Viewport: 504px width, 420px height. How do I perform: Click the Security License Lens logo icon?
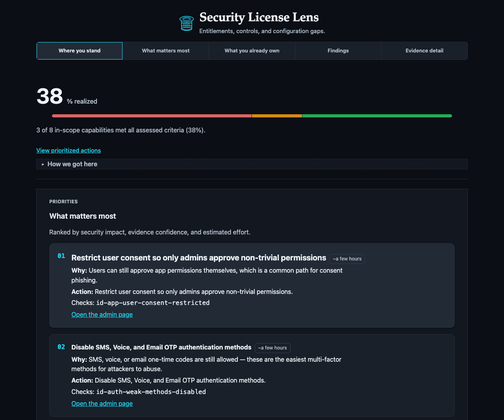pos(186,23)
